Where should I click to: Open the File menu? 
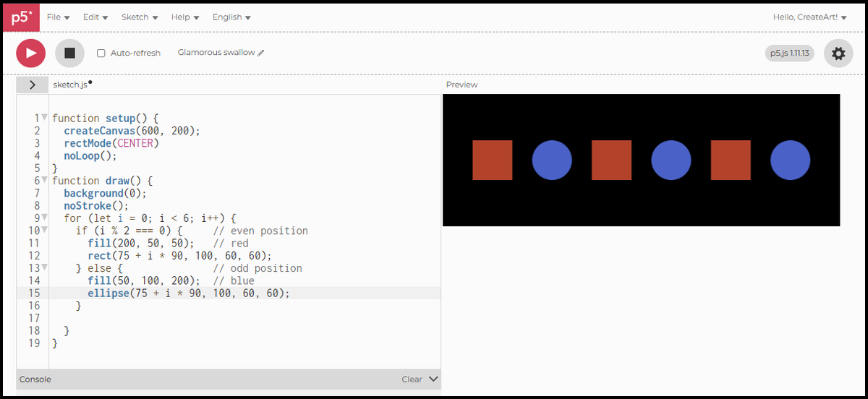(59, 17)
